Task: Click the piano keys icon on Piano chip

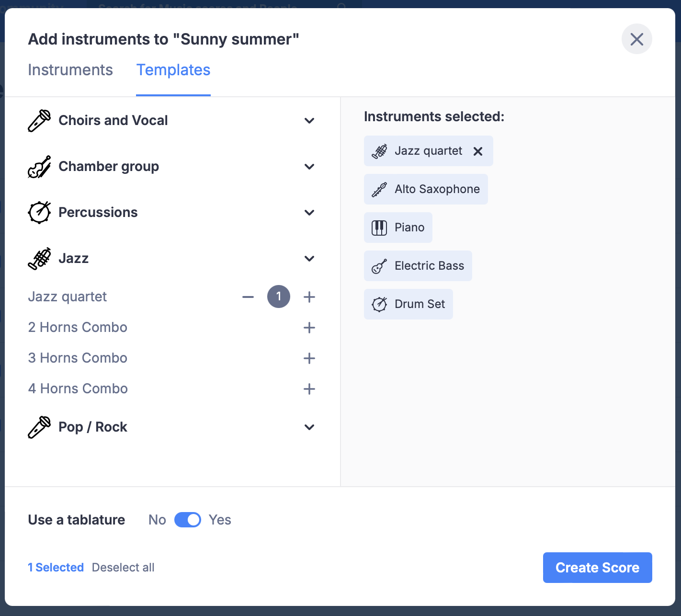Action: pyautogui.click(x=379, y=227)
